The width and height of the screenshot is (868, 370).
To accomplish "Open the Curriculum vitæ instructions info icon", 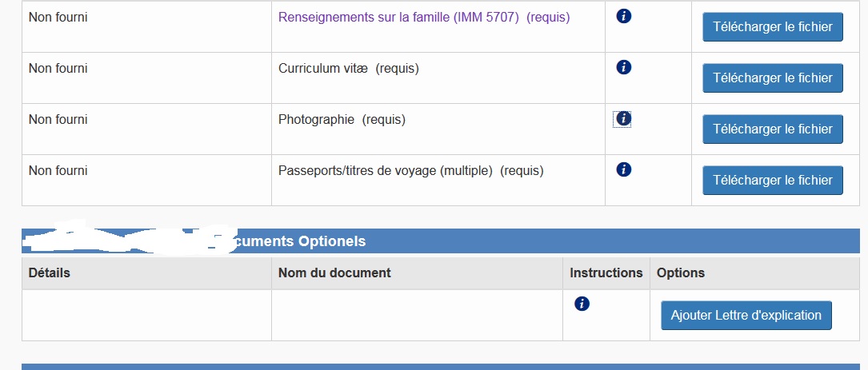I will tap(624, 67).
